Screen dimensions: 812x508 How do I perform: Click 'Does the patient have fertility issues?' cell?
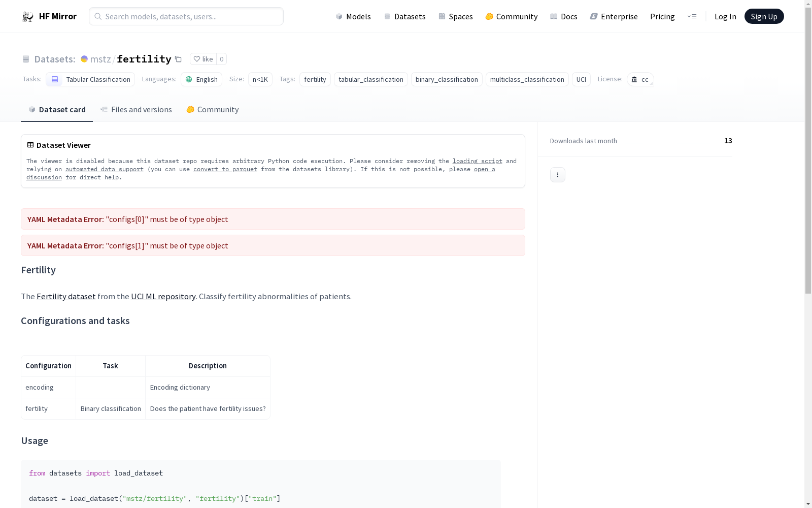208,408
